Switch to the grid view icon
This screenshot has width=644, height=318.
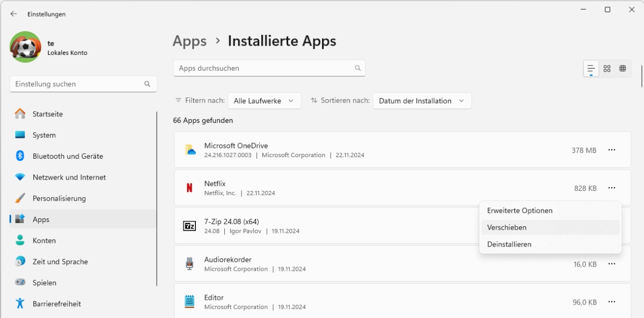pos(607,69)
